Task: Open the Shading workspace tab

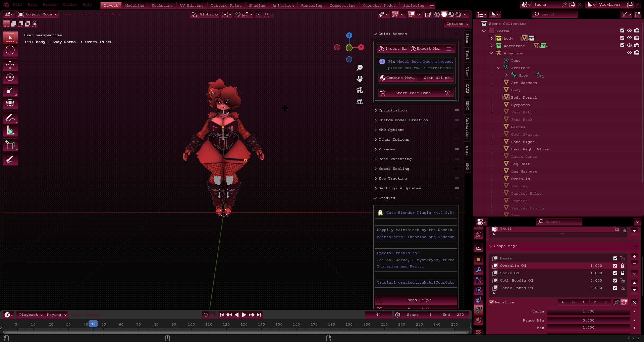Action: 257,5
